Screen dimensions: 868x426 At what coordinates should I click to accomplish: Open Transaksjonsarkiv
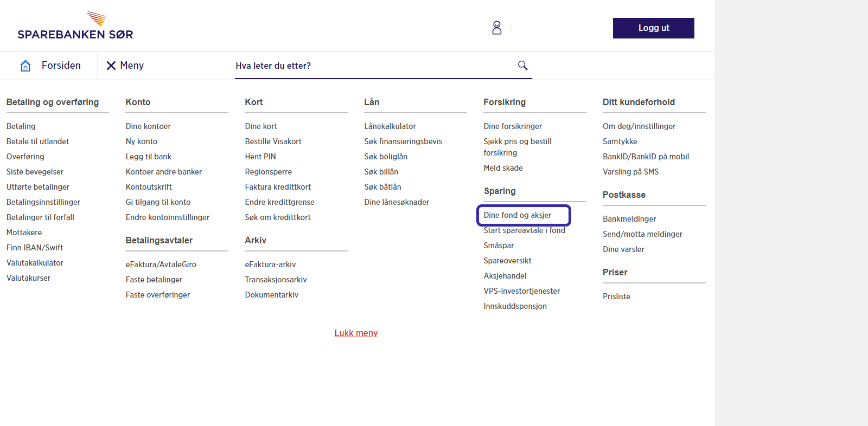pos(276,280)
